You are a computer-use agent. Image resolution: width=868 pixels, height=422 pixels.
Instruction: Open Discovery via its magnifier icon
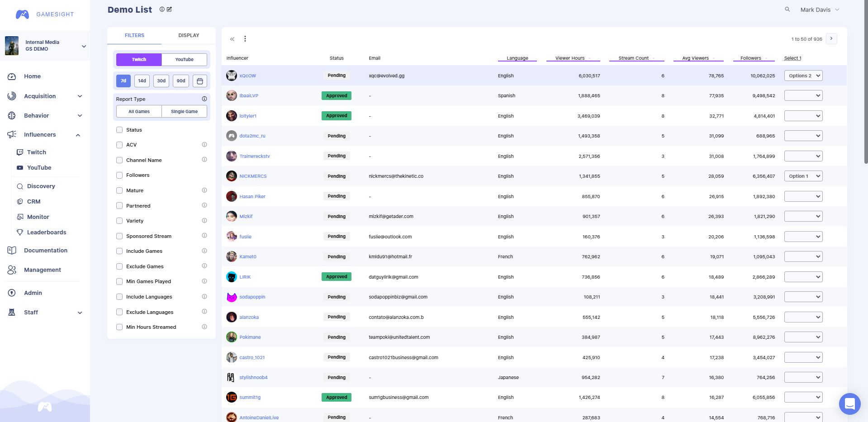click(x=20, y=186)
